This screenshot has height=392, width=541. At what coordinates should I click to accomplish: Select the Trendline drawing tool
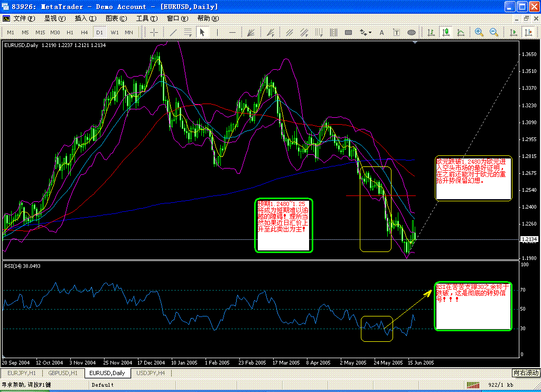pyautogui.click(x=173, y=32)
